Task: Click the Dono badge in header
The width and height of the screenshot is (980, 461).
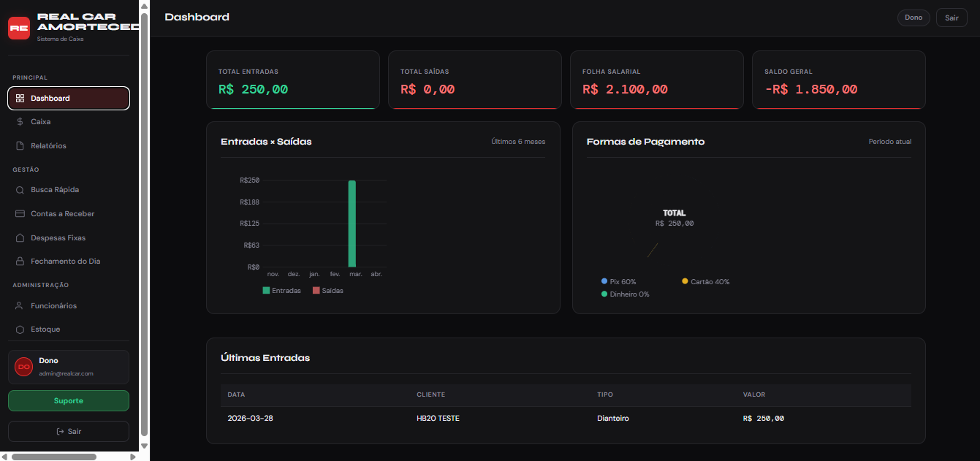Action: click(913, 18)
